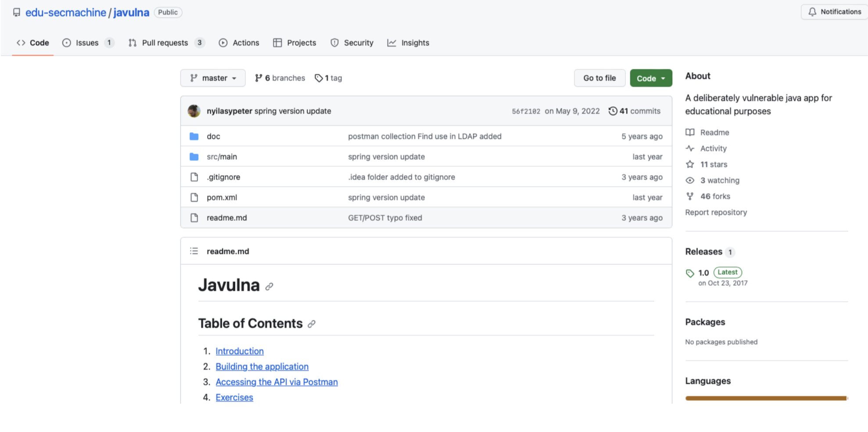Click the Notifications button
Viewport: 868px width, 432px height.
[x=834, y=12]
